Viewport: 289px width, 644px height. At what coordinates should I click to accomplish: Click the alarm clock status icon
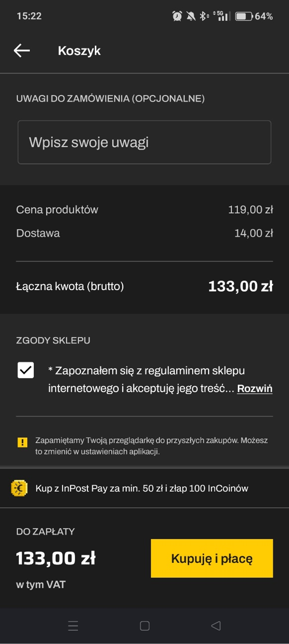click(x=177, y=16)
